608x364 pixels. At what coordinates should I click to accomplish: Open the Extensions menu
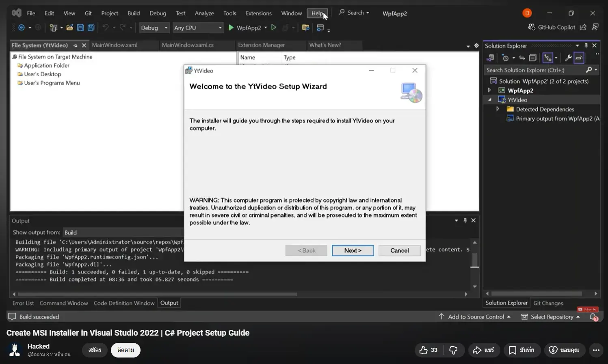tap(258, 13)
